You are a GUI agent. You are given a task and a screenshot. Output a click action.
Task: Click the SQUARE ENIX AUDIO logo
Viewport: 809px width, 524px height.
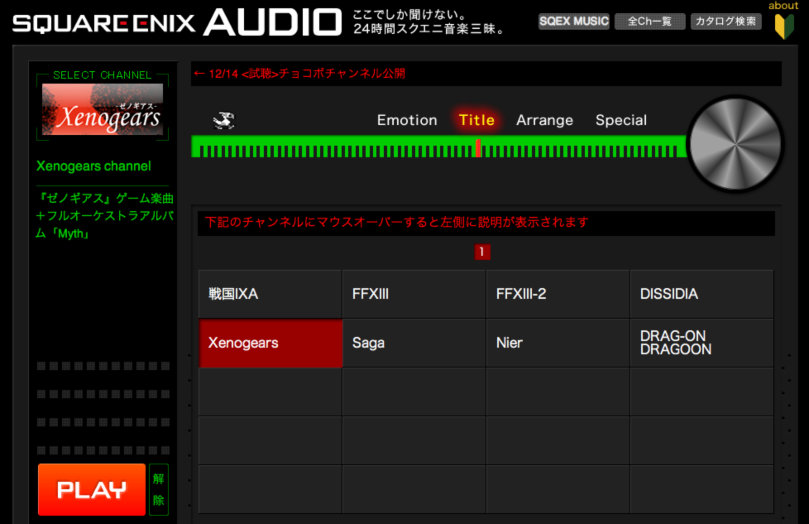coord(177,23)
